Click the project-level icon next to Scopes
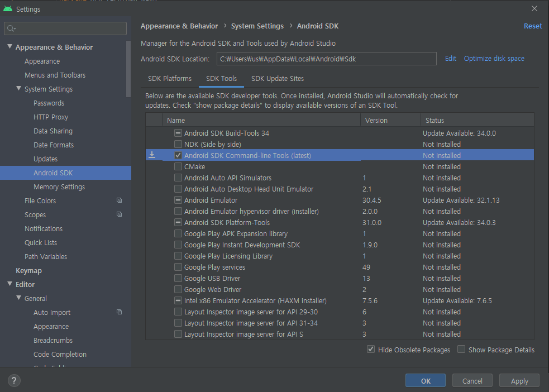The image size is (549, 392). [119, 214]
